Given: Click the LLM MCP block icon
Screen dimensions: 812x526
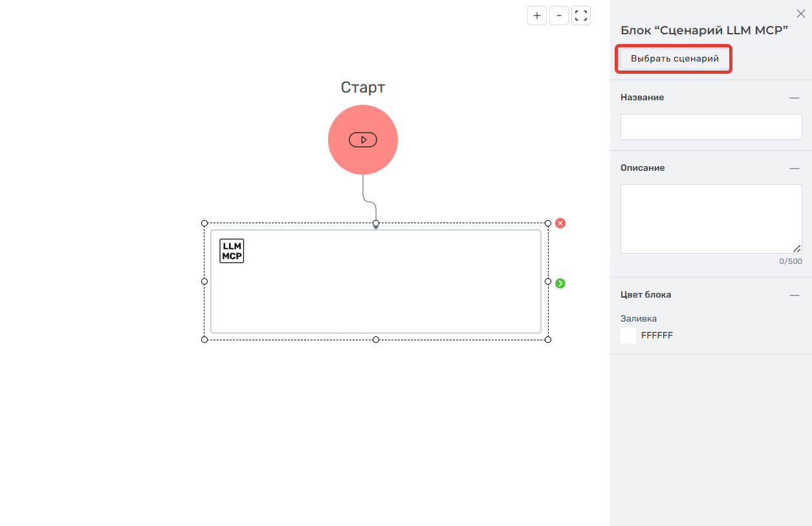Looking at the screenshot, I should (232, 251).
